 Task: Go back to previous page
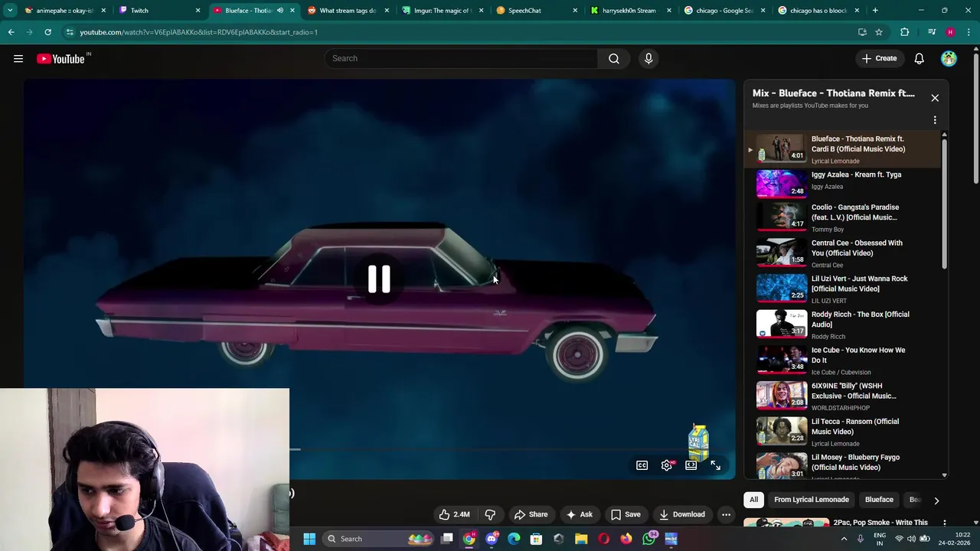pos(11,32)
